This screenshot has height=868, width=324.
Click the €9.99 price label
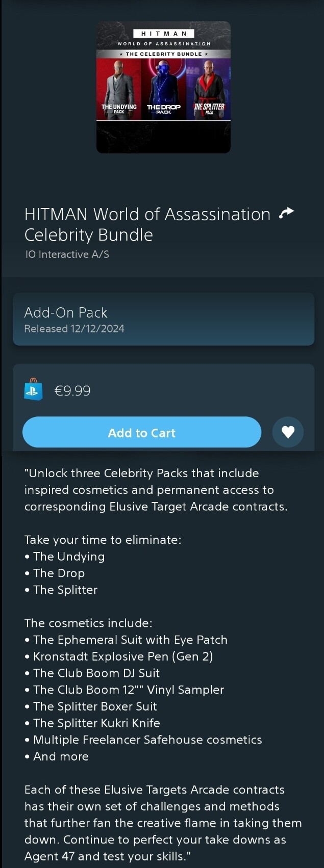[72, 391]
